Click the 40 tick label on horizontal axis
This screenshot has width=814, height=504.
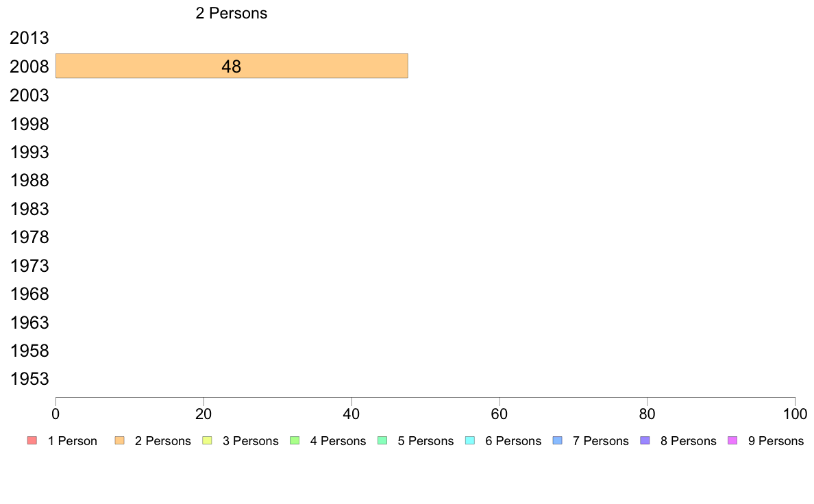click(x=351, y=414)
